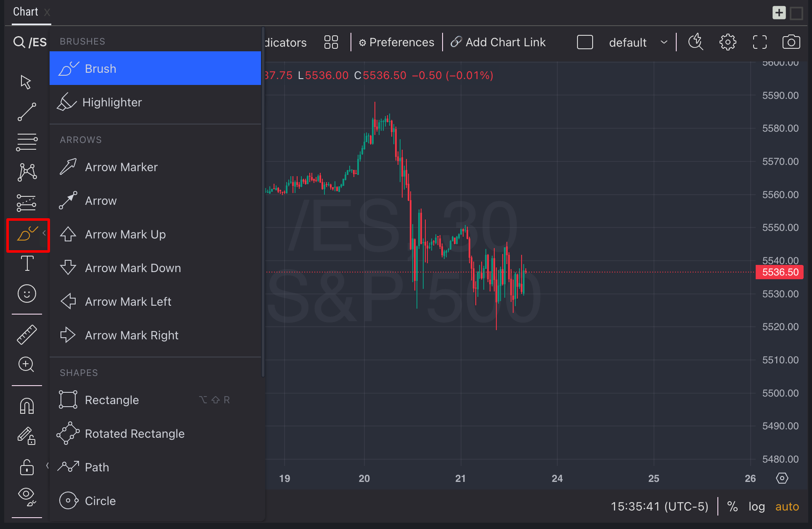The image size is (812, 529).
Task: Expand the default layout dropdown
Action: (664, 42)
